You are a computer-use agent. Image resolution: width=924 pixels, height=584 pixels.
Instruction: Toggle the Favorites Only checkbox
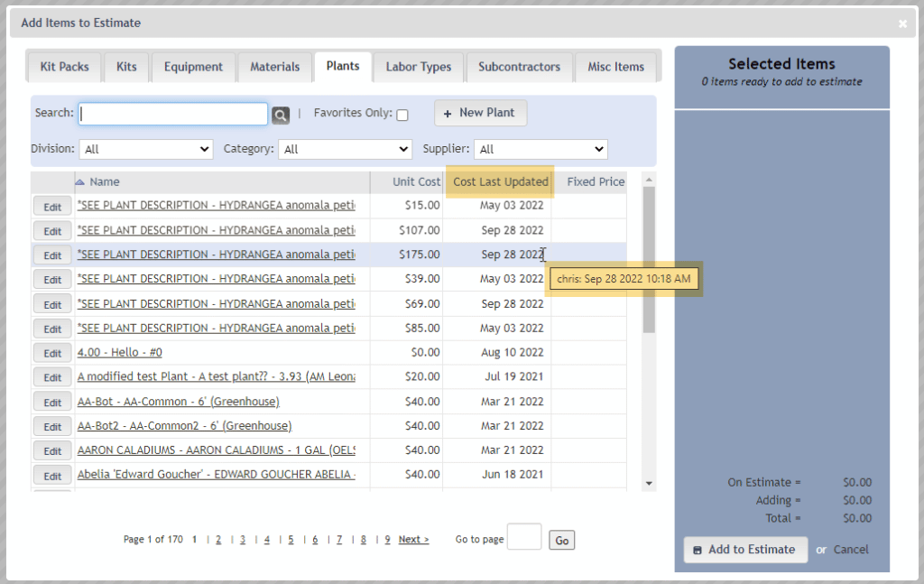point(402,115)
